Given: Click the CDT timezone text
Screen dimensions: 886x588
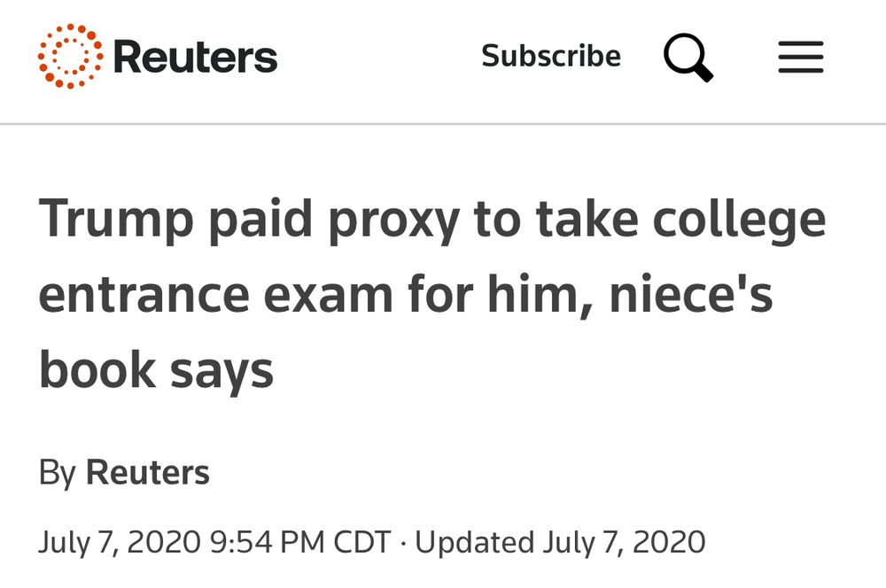Looking at the screenshot, I should [361, 542].
